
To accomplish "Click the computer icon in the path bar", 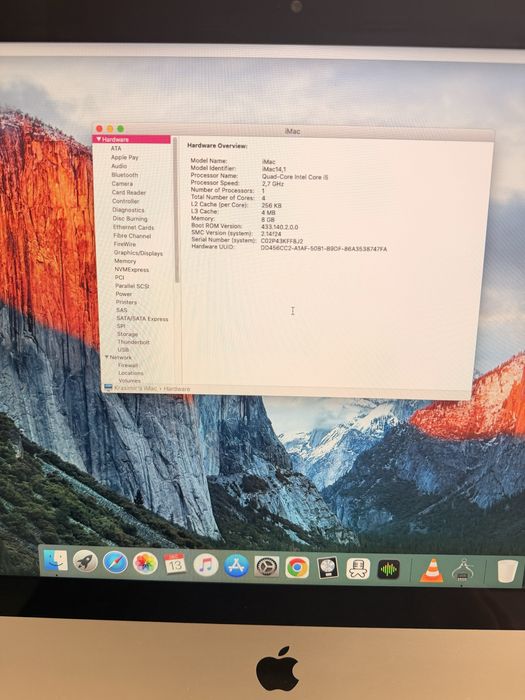I will (x=108, y=388).
